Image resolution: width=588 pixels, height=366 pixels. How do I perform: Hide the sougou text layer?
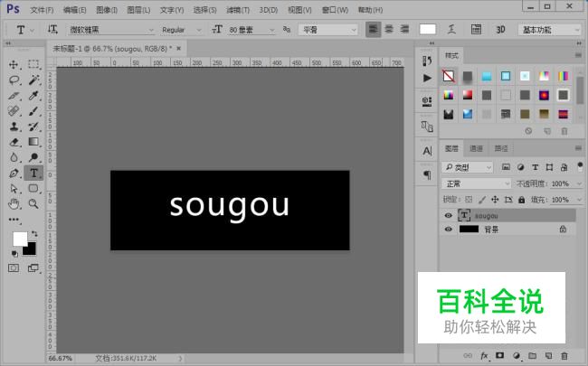pyautogui.click(x=448, y=215)
